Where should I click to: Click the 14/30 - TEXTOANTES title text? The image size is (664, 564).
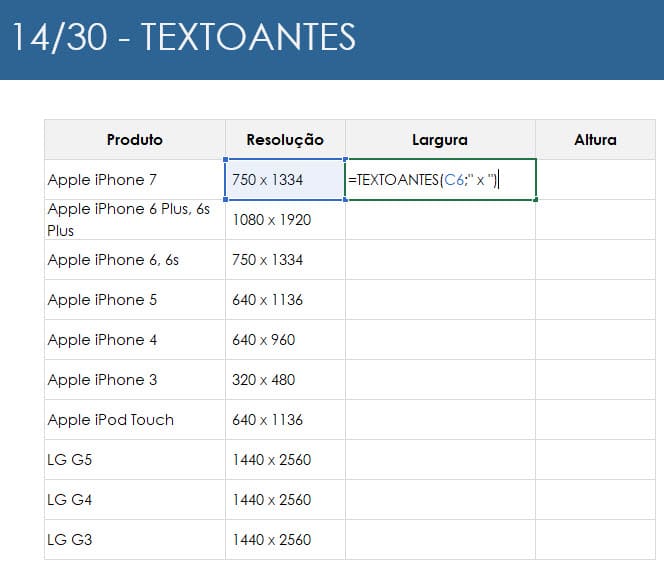[x=184, y=37]
